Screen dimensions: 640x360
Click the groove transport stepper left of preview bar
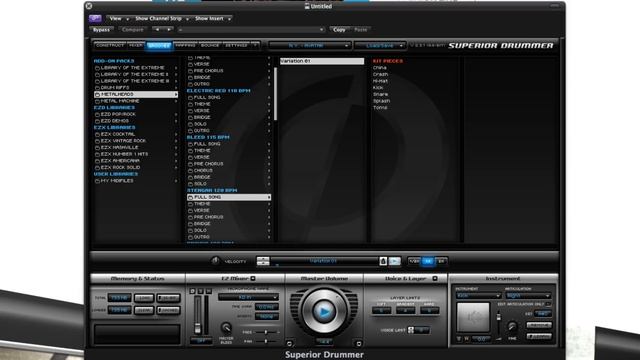coord(263,261)
